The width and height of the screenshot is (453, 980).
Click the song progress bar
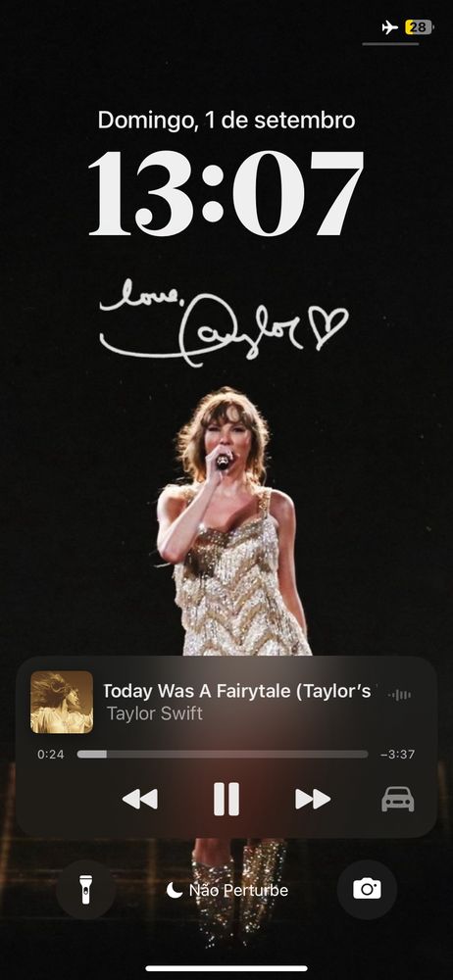(x=223, y=755)
